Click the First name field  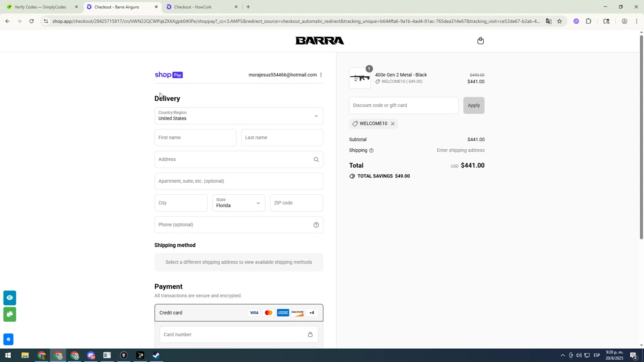[195, 138]
